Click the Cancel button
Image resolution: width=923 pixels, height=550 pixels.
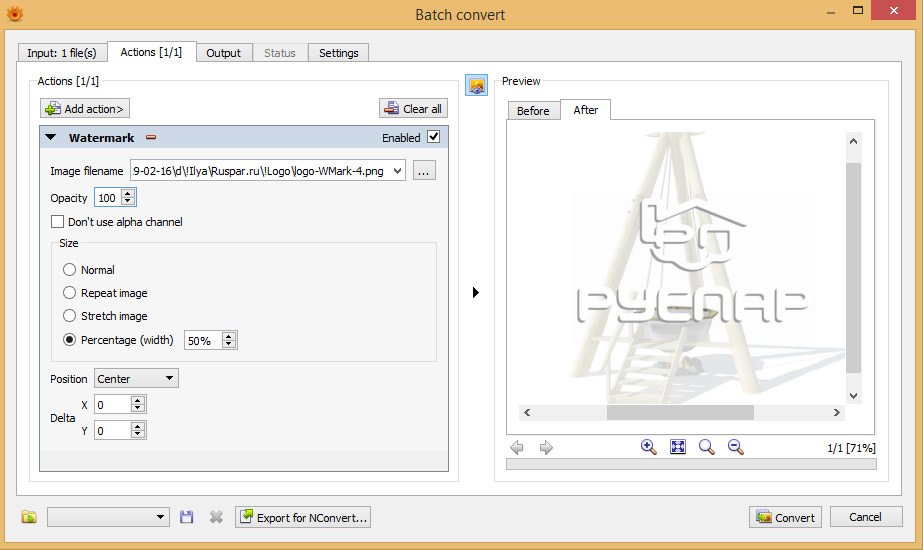(866, 516)
